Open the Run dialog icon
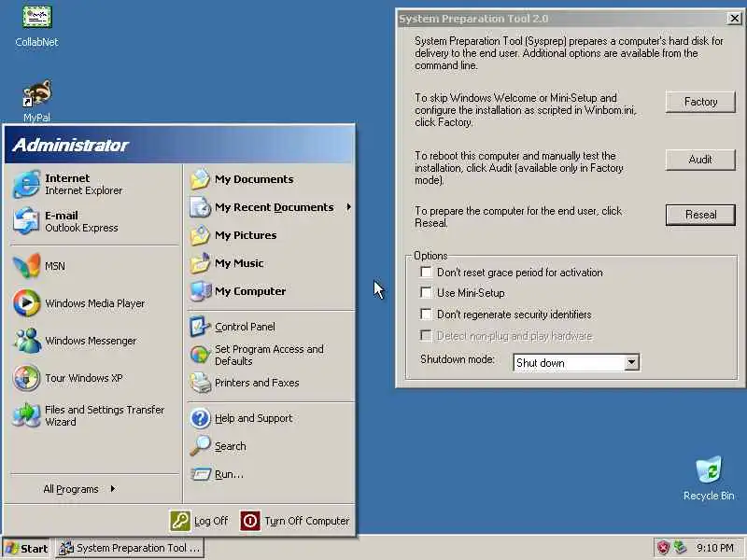Screen dimensions: 747x560 click(x=200, y=474)
